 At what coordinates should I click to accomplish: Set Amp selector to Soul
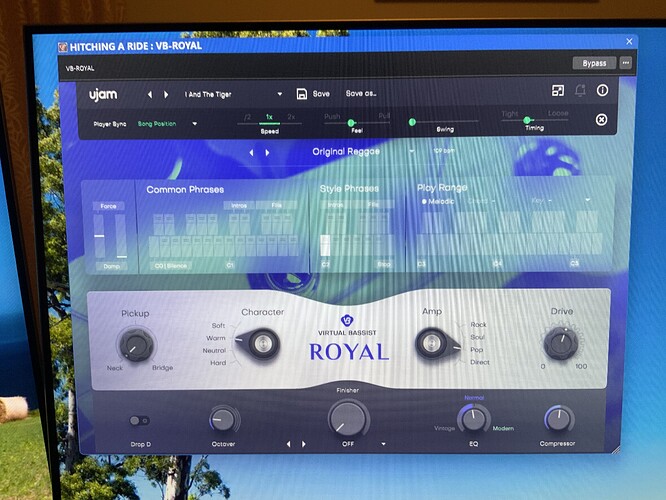coord(477,337)
